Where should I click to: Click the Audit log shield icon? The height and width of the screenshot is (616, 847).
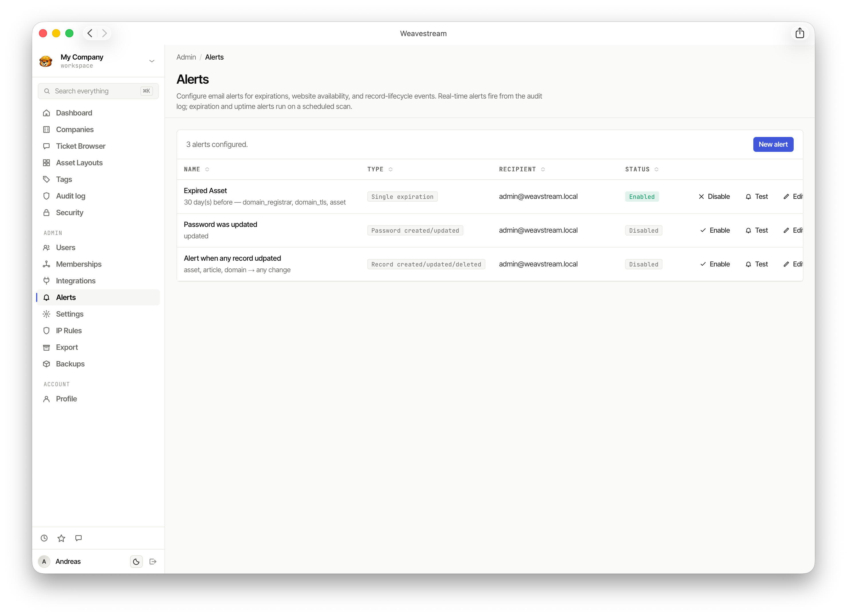click(46, 196)
